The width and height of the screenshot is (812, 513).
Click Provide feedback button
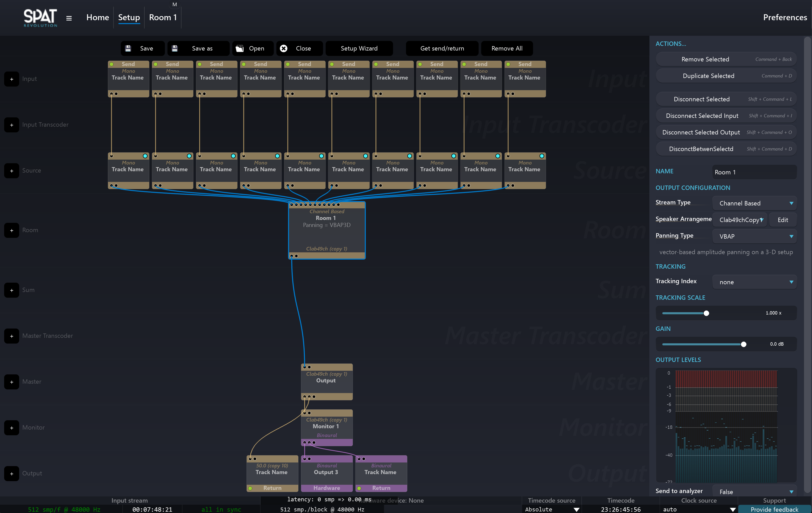774,509
